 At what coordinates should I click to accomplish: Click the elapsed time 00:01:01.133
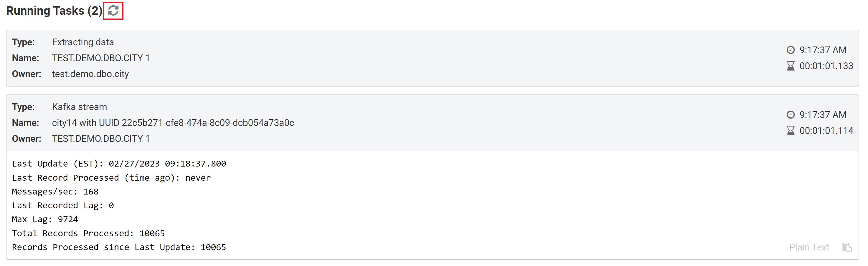pyautogui.click(x=826, y=66)
